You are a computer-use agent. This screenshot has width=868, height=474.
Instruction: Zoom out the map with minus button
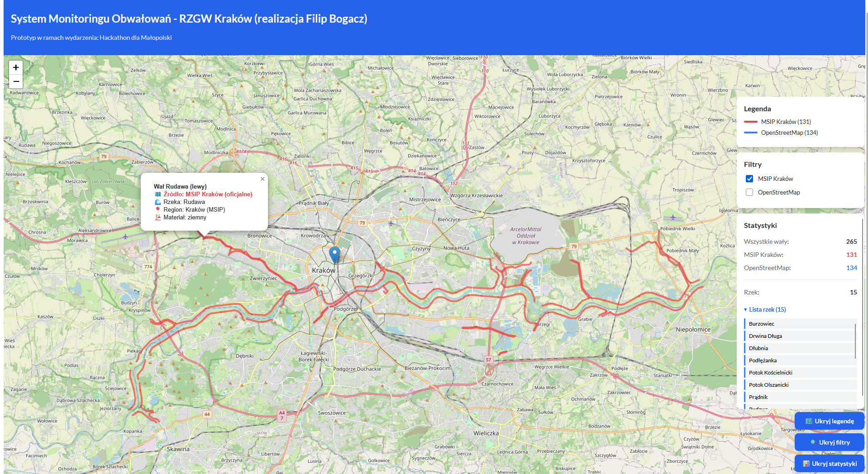tap(16, 81)
